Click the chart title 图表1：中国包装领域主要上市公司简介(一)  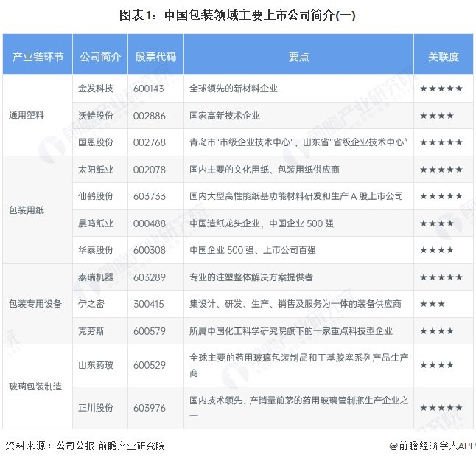pos(237,15)
